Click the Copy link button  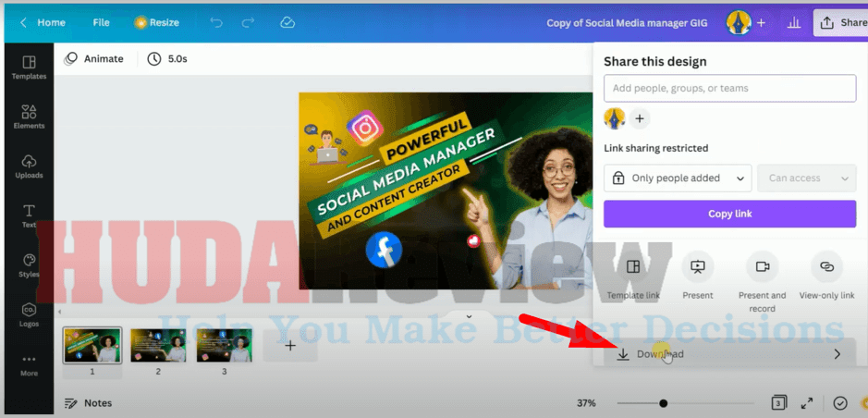point(729,214)
